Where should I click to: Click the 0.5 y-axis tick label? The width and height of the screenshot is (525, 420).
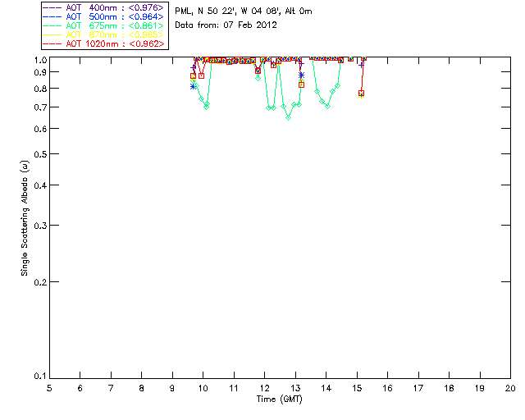[40, 154]
